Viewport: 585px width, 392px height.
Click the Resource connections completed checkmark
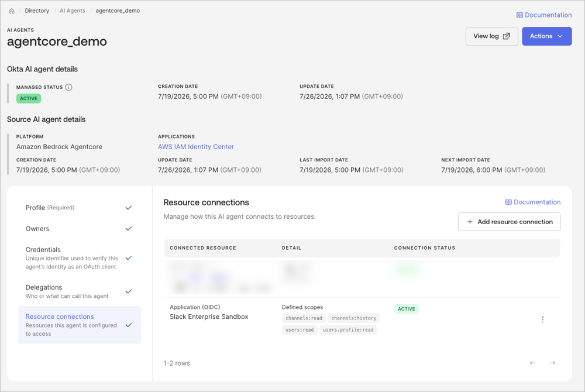129,325
